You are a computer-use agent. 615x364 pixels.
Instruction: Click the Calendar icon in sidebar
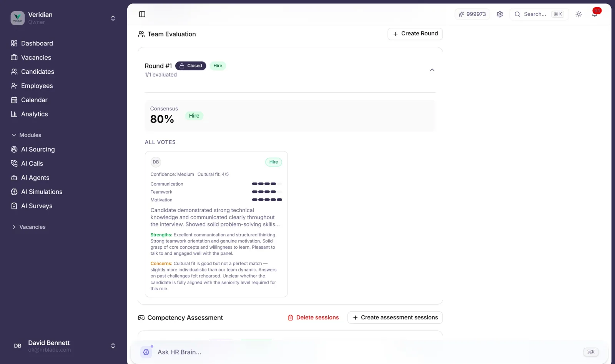(14, 100)
